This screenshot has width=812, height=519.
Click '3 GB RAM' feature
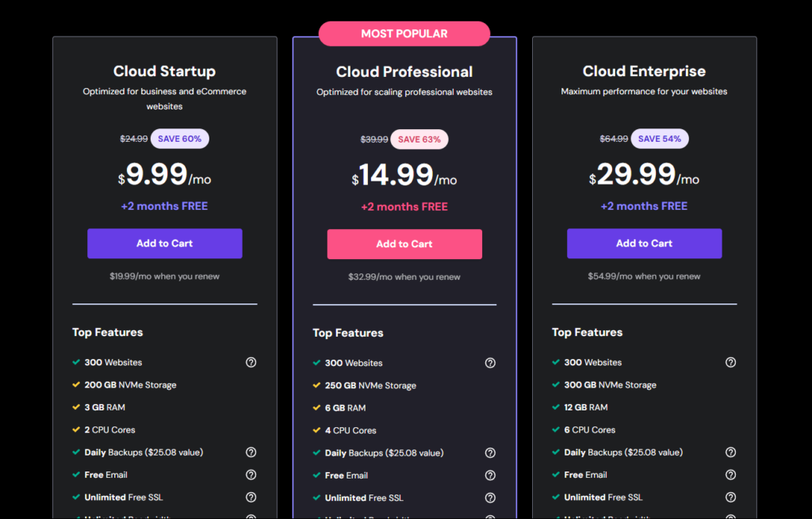[105, 407]
